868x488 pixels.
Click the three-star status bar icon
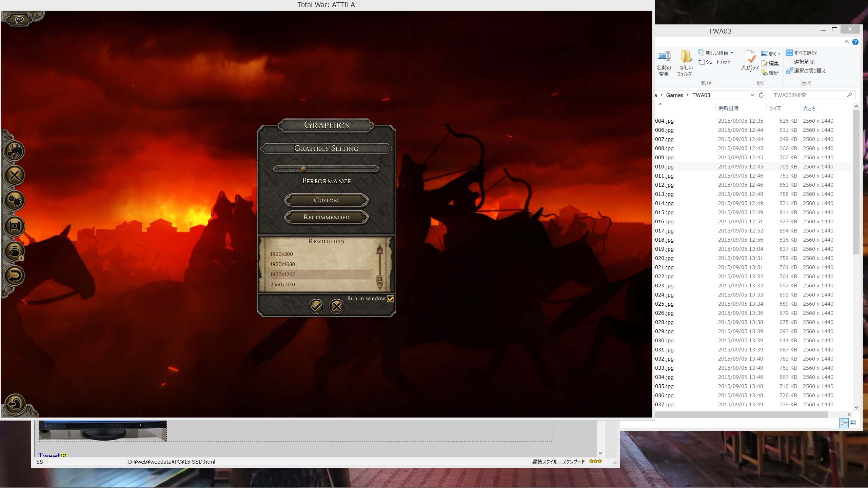[x=595, y=461]
